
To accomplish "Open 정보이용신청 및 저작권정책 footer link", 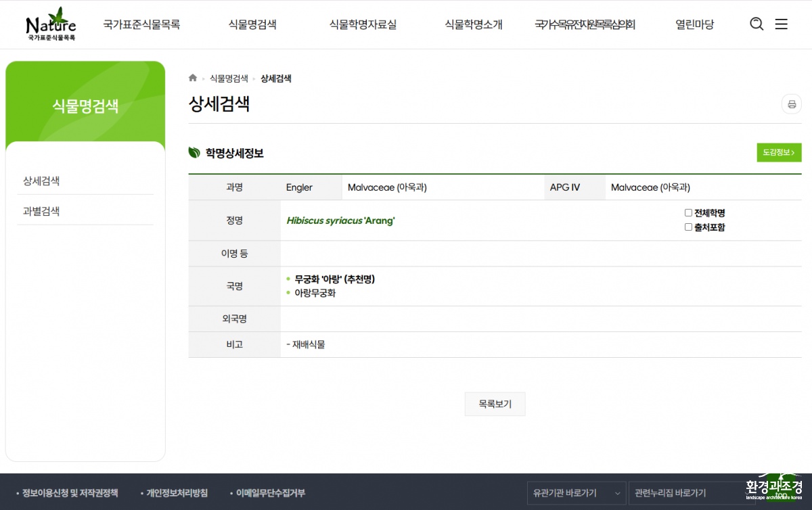I will [x=70, y=493].
